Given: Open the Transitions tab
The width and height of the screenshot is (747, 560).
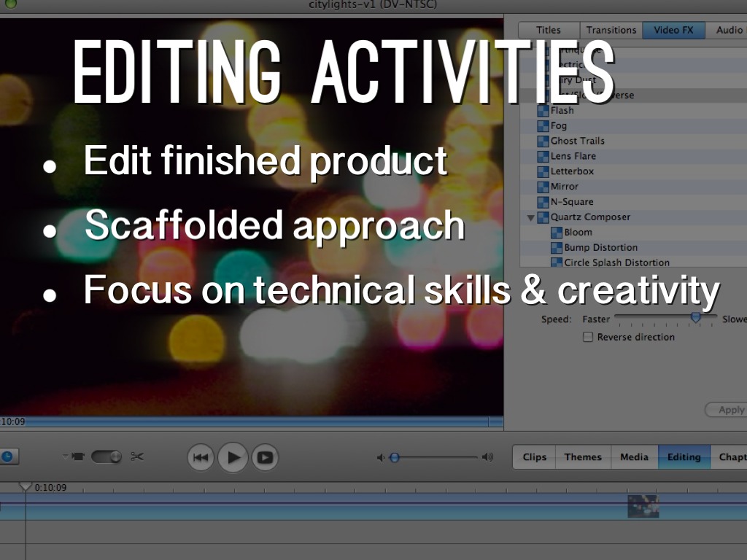Looking at the screenshot, I should pyautogui.click(x=611, y=30).
